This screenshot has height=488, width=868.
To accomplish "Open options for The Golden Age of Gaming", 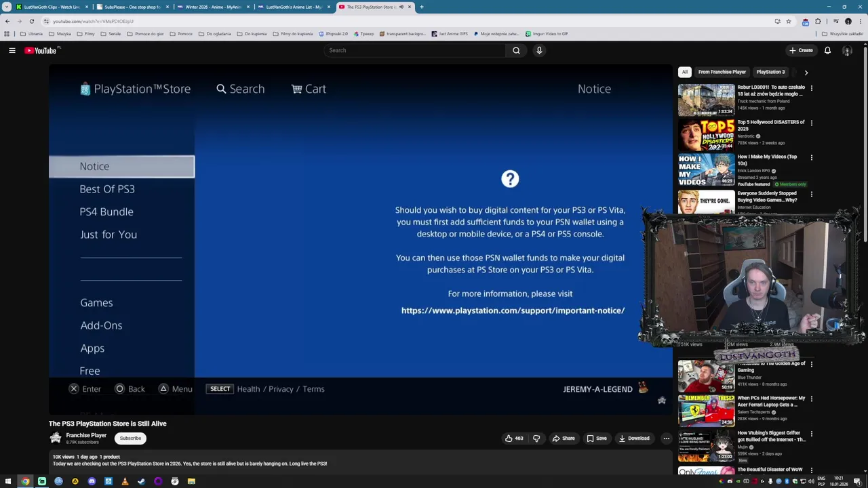I will [x=811, y=364].
